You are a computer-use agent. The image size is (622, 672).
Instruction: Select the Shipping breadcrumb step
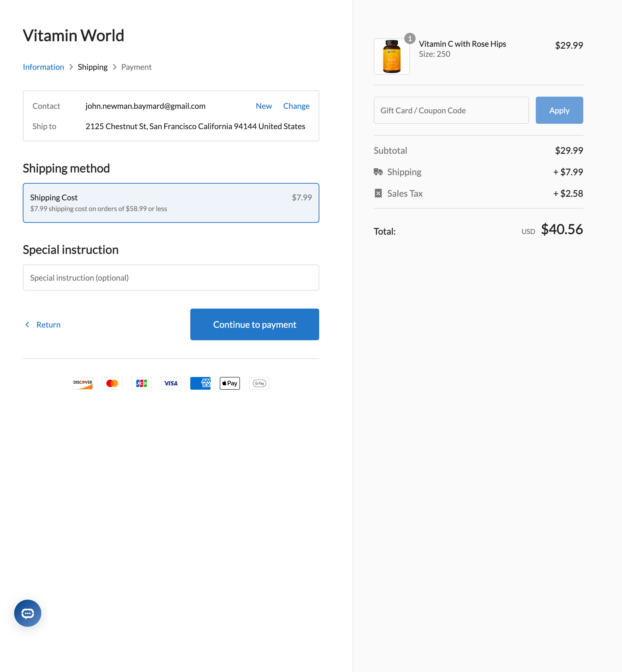[x=92, y=67]
